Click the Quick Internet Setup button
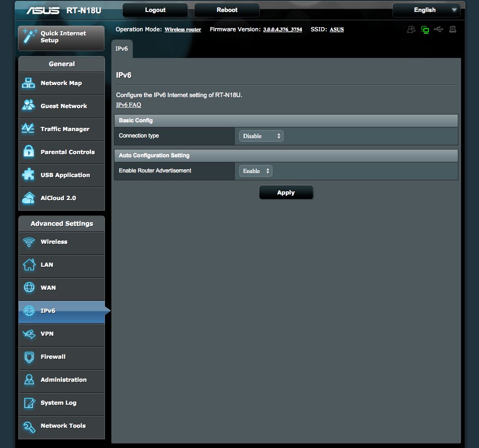Image resolution: width=479 pixels, height=448 pixels. click(x=61, y=38)
